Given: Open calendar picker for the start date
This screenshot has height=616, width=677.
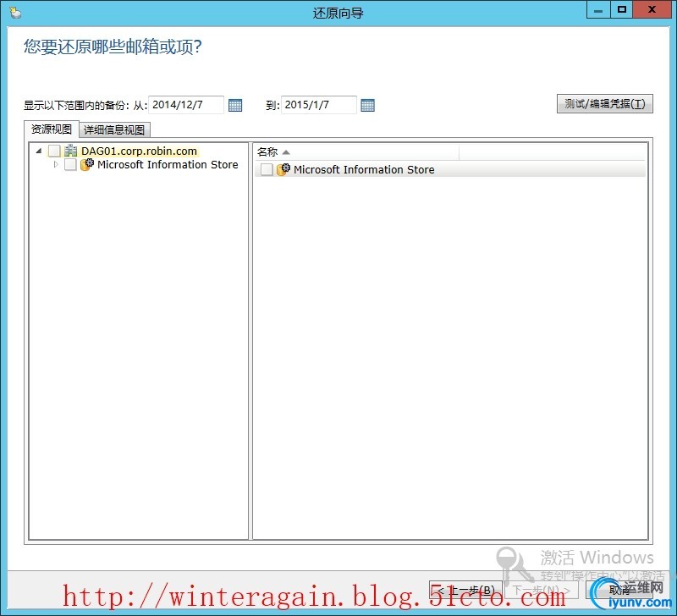Looking at the screenshot, I should pos(235,105).
